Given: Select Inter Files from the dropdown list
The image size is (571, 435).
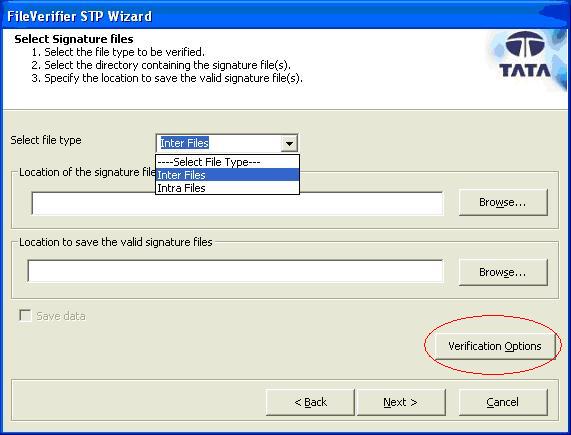Looking at the screenshot, I should pos(227,175).
